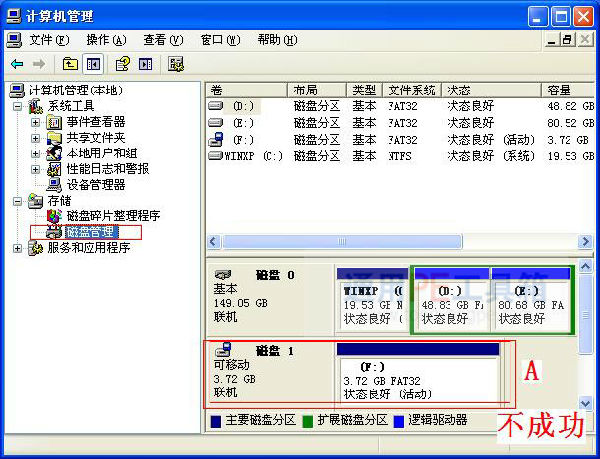Click the action pane toolbar icon
600x459 pixels.
point(145,64)
